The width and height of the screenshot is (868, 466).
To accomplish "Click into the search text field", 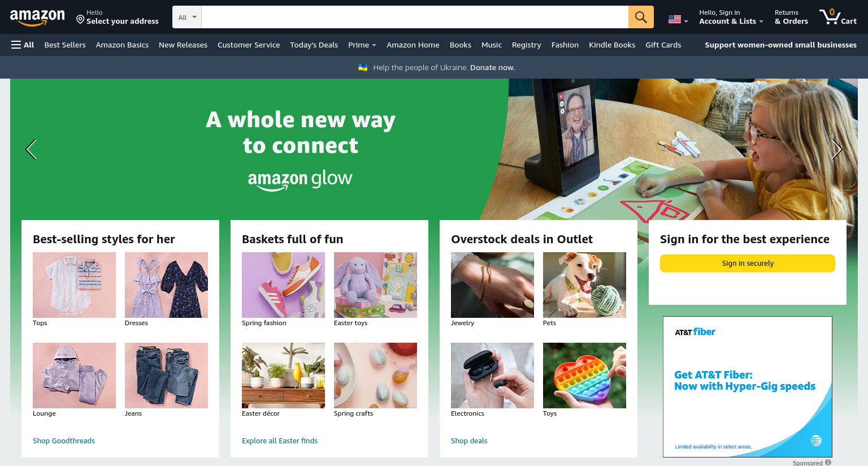I will click(415, 17).
